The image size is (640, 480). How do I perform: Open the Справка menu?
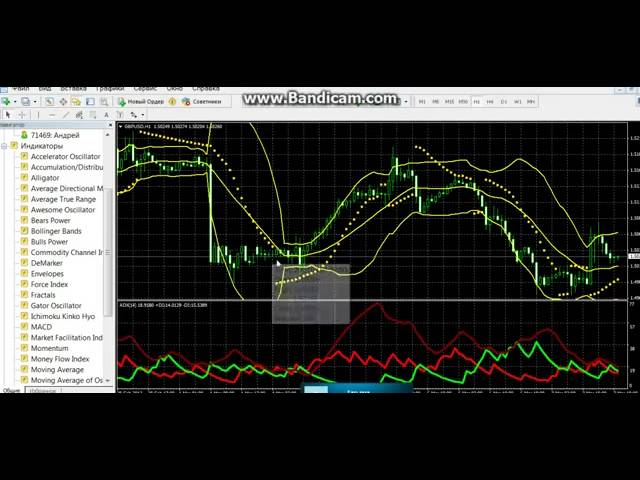206,89
